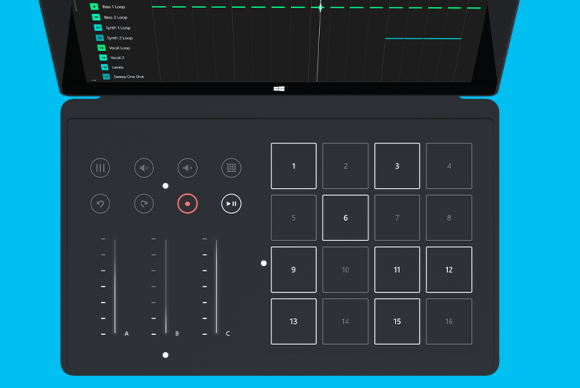Trigger drum pad 3
The height and width of the screenshot is (388, 580).
coord(397,166)
